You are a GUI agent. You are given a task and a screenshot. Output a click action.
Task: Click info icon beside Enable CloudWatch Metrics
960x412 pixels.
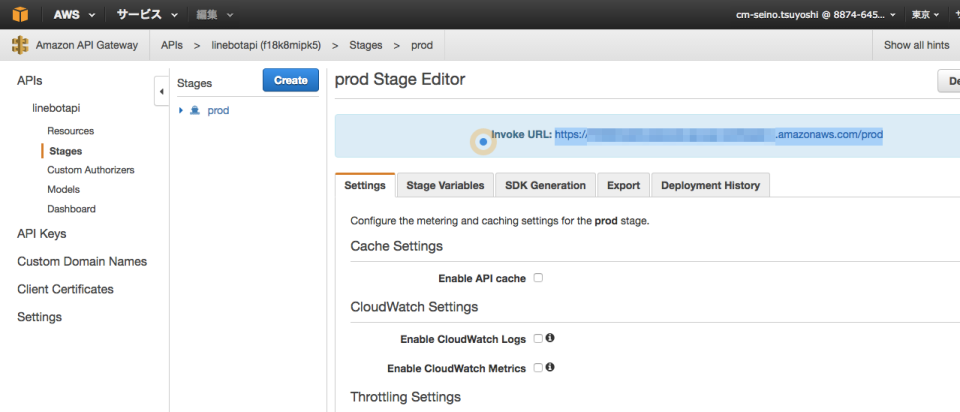(x=550, y=367)
